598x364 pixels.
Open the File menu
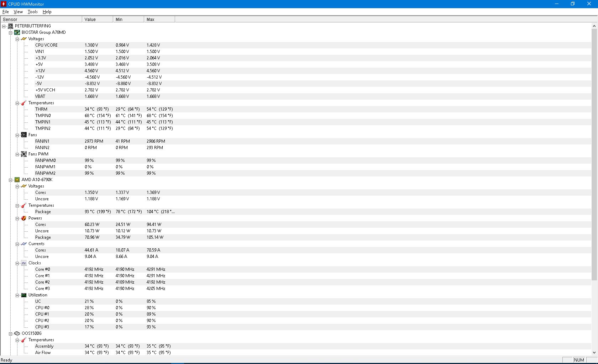coord(6,12)
